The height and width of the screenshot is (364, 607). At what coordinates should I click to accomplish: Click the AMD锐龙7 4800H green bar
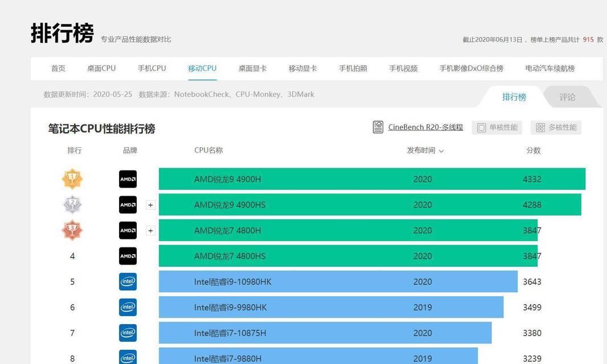tap(348, 230)
